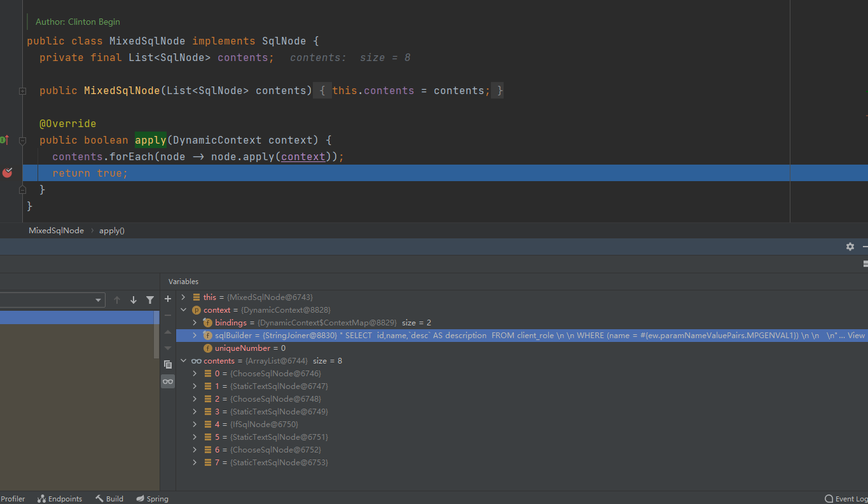868x504 pixels.
Task: Open the frames filter funnel icon
Action: pos(150,300)
